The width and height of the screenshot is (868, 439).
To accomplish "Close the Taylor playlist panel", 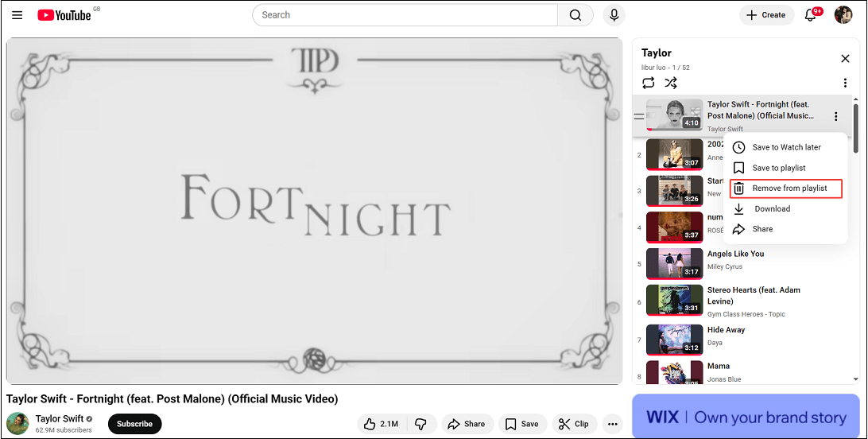I will coord(845,59).
